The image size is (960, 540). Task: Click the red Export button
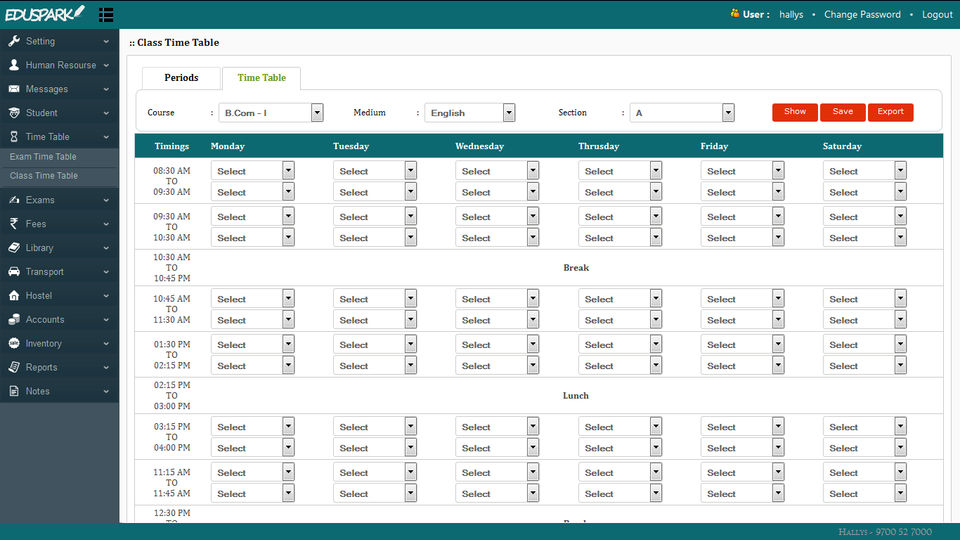(890, 112)
